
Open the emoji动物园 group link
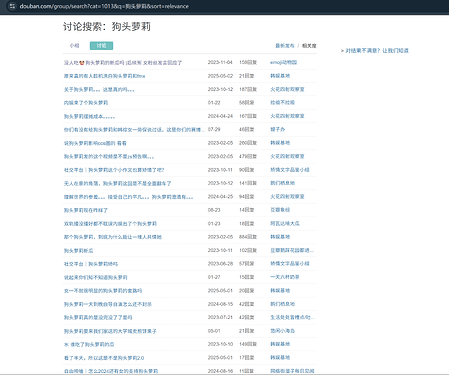[x=283, y=62]
